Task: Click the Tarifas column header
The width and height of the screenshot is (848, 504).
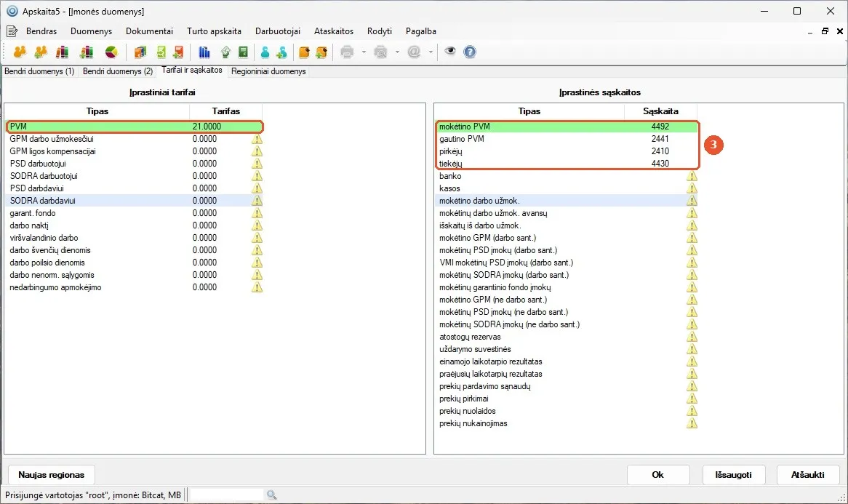Action: [226, 111]
